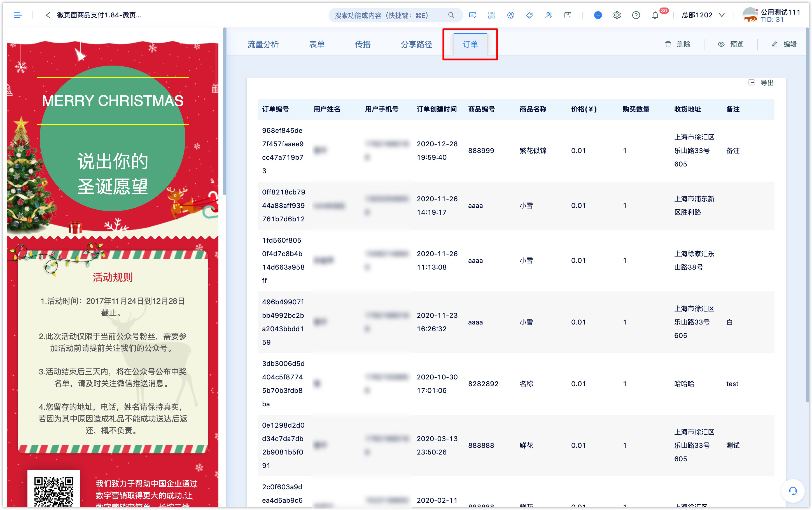The image size is (812, 510).
Task: Open the settings gear icon
Action: pyautogui.click(x=617, y=15)
